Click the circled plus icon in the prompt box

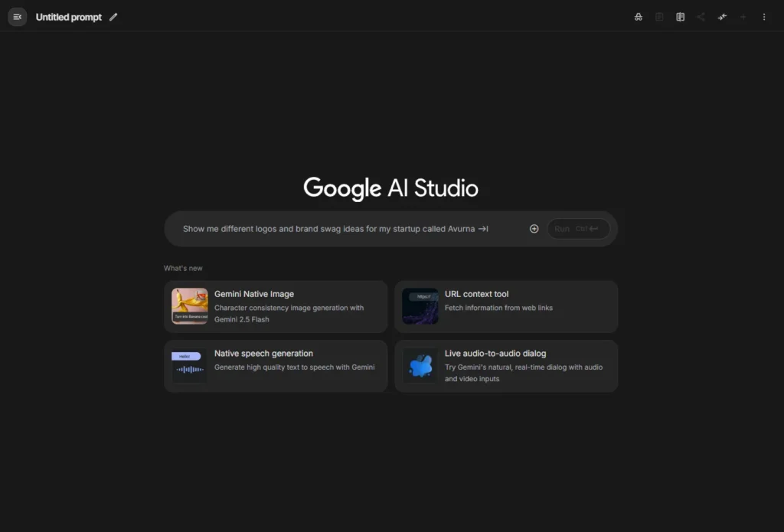coord(534,229)
